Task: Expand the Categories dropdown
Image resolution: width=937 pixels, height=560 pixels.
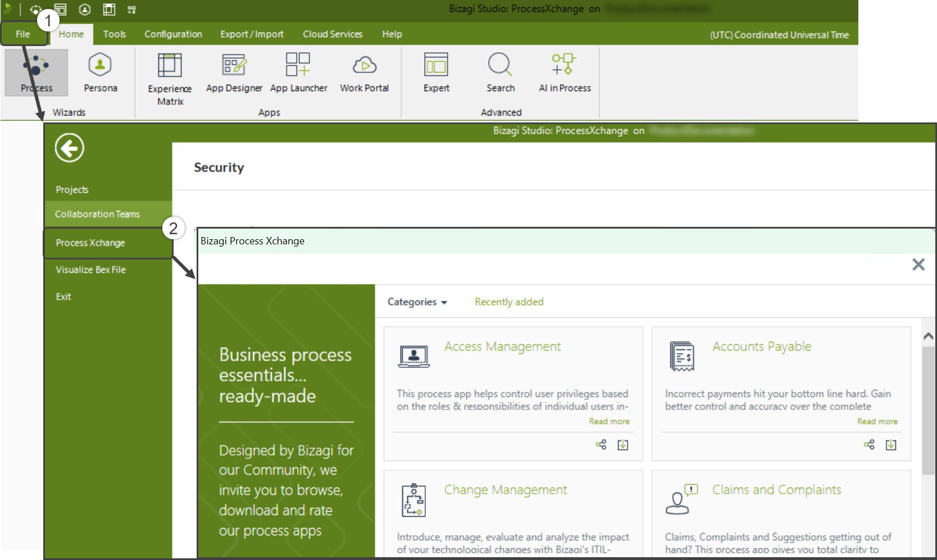Action: tap(417, 302)
